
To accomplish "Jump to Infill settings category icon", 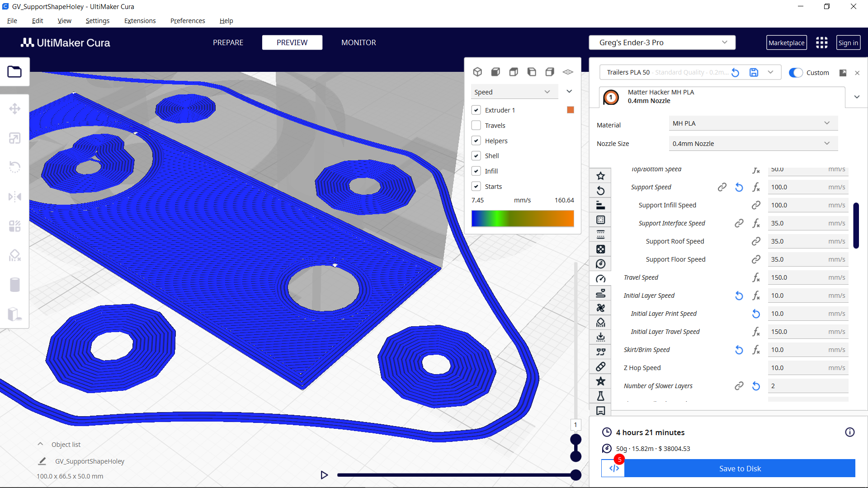I will 600,249.
